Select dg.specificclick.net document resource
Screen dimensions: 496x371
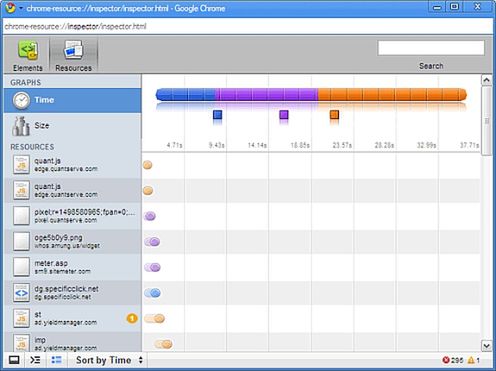point(73,293)
